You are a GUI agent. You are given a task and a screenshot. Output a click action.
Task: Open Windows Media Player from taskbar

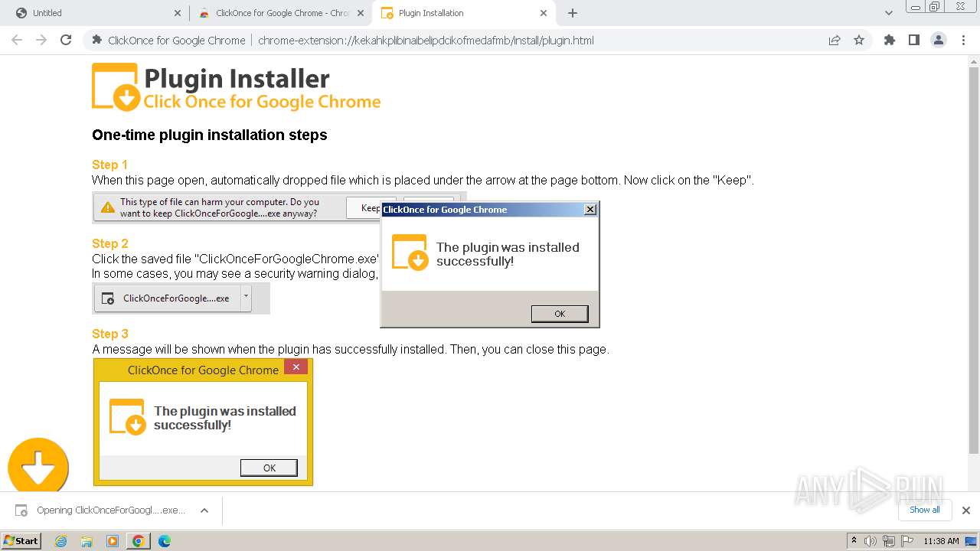[113, 541]
